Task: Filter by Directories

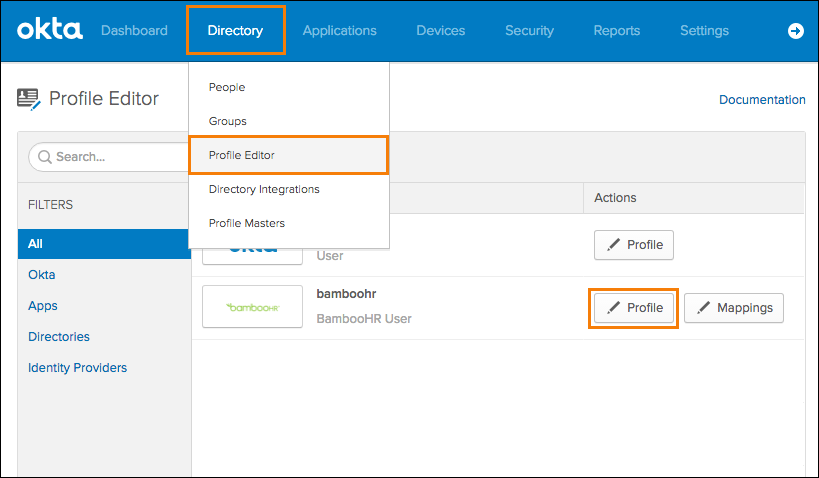Action: pyautogui.click(x=59, y=336)
